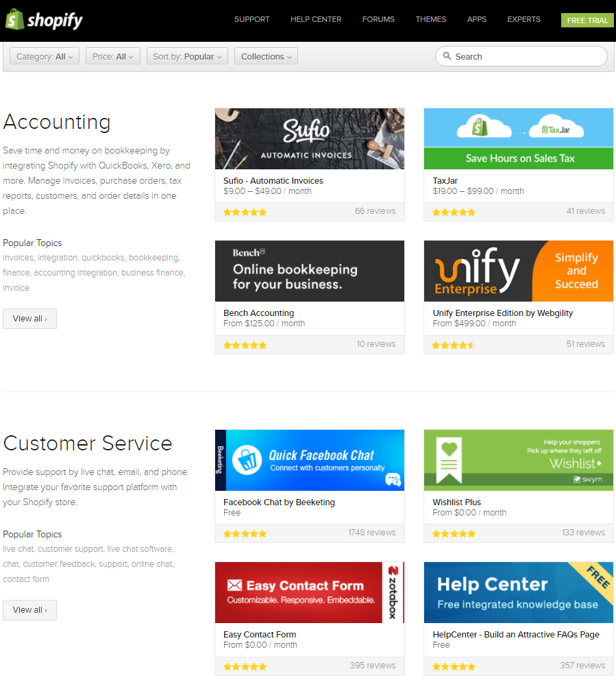Click the star rating for Sufio
Image resolution: width=616 pixels, height=680 pixels.
coord(245,212)
